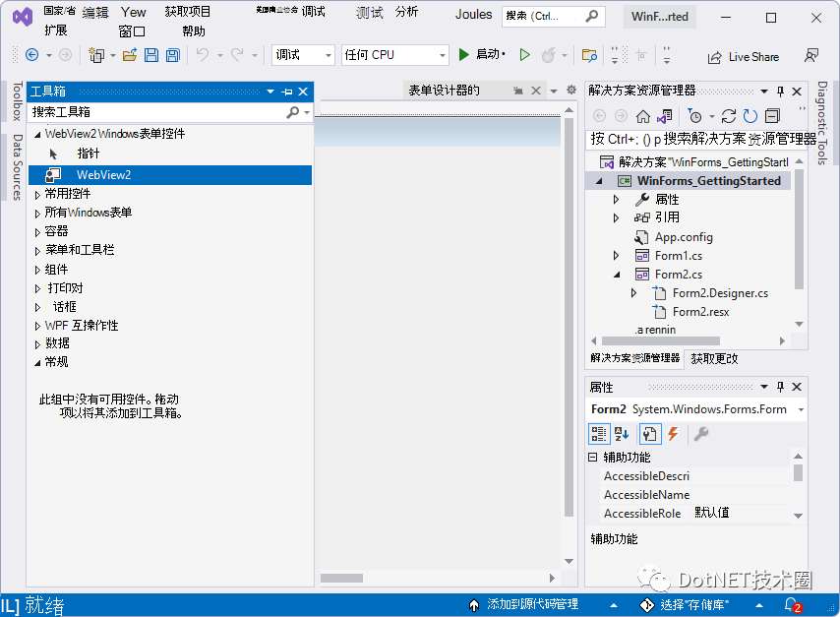Show categorized view in Properties panel
This screenshot has width=840, height=617.
599,434
